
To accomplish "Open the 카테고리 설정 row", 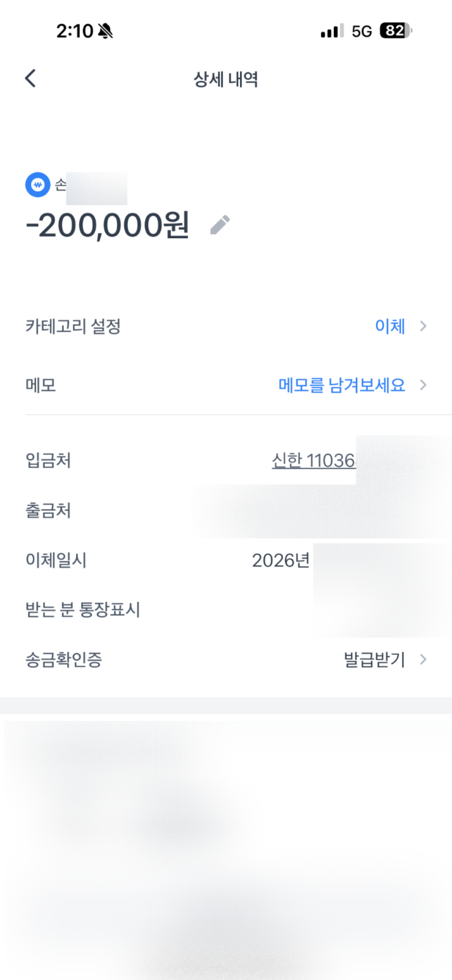I will [x=73, y=326].
